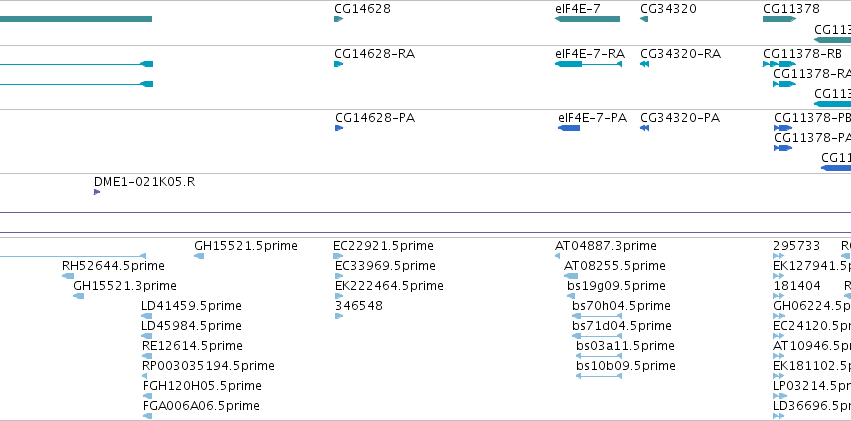Image resolution: width=851 pixels, height=421 pixels.
Task: Click the long teal gene bar
Action: [76, 19]
